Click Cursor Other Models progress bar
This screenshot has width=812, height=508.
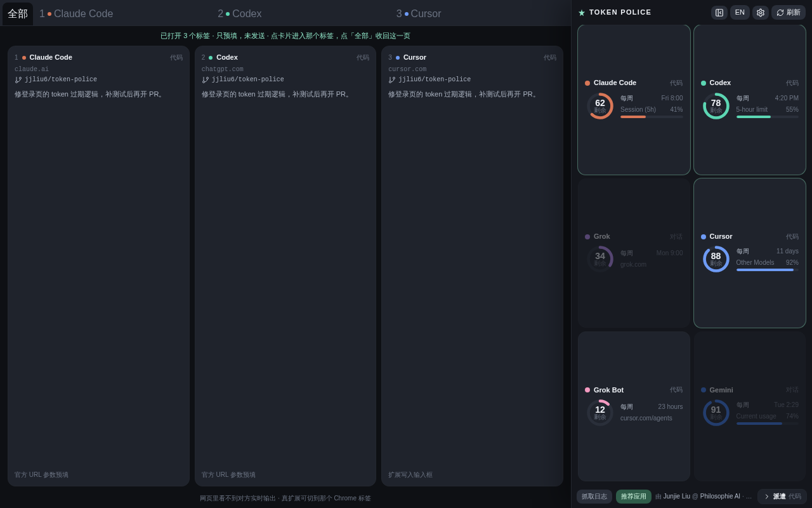768,270
